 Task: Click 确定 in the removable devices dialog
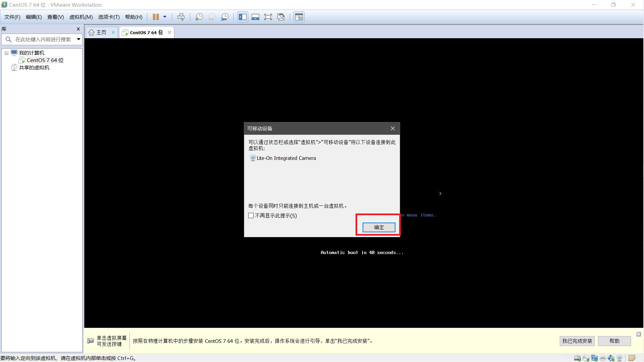(x=379, y=227)
